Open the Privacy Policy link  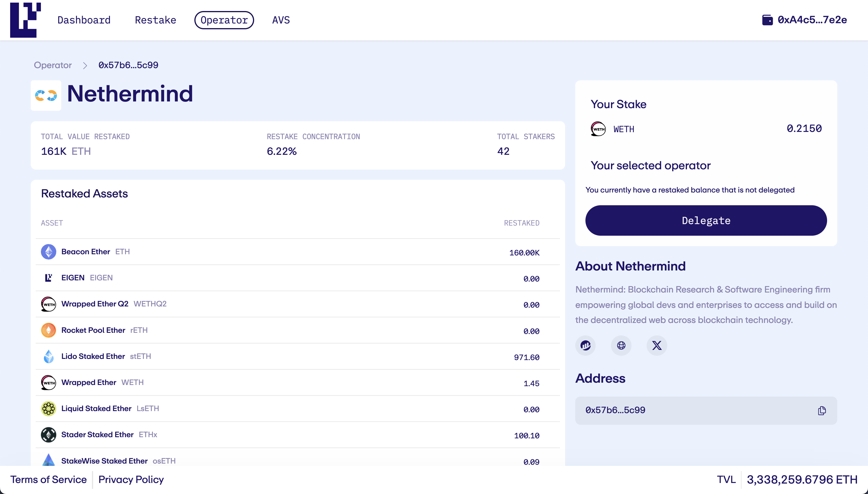point(131,480)
